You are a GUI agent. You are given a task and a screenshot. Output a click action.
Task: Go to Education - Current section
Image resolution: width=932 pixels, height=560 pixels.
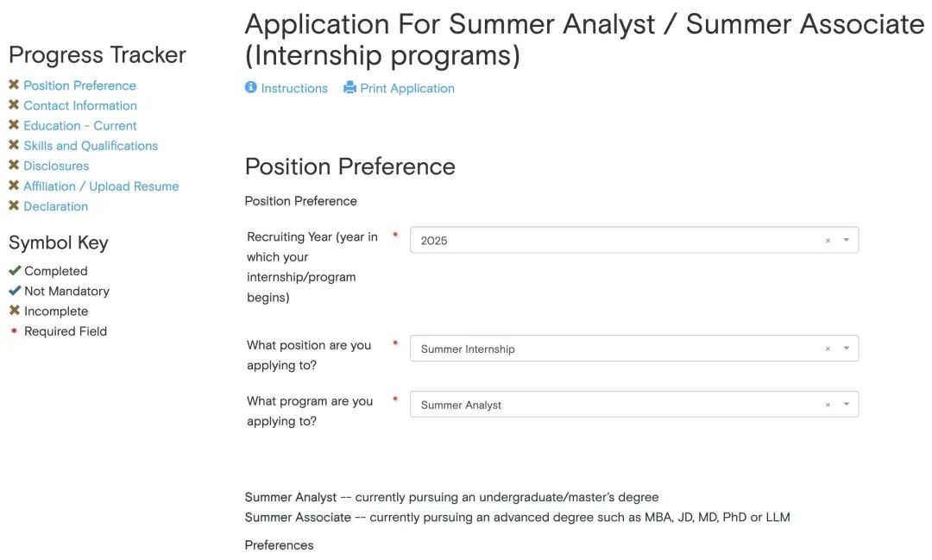(80, 126)
